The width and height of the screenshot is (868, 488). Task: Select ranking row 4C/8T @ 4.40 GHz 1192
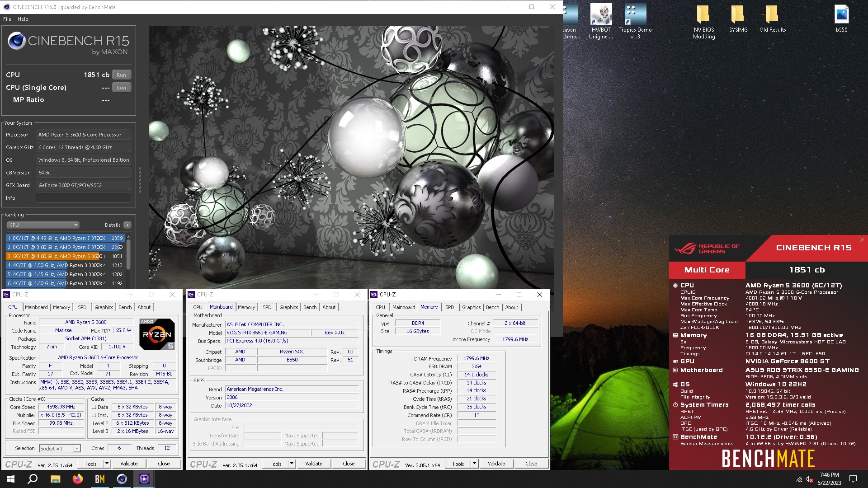65,283
